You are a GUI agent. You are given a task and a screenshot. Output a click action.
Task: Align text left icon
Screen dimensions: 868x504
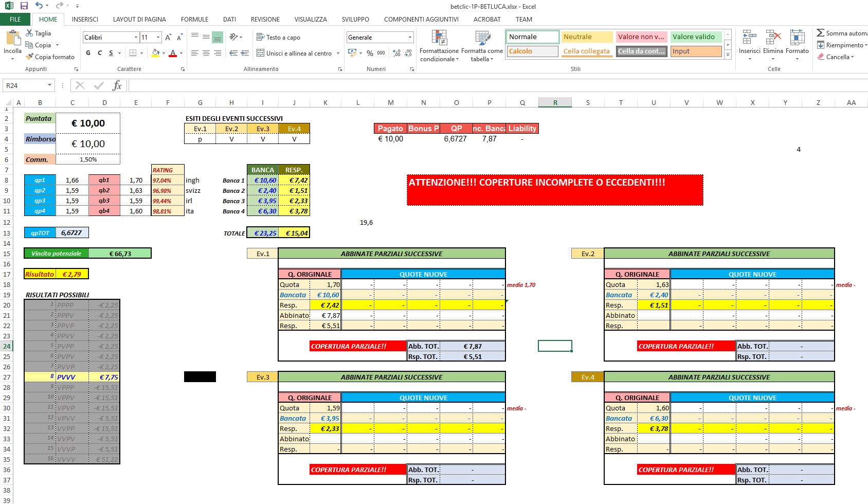[x=195, y=52]
